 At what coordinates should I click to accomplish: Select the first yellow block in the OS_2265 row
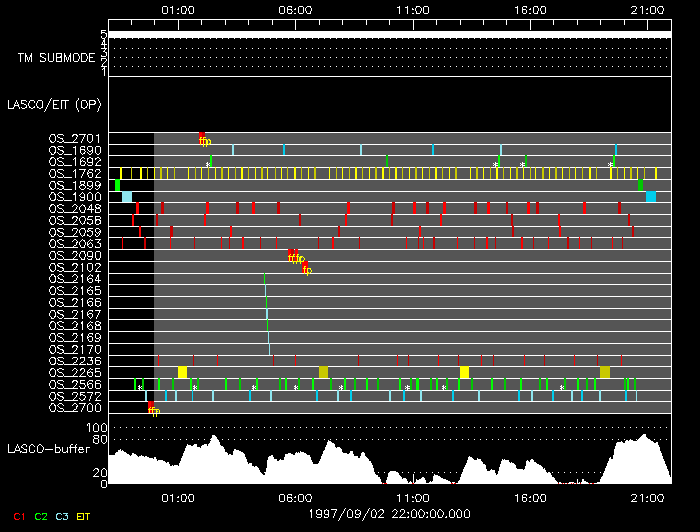[182, 372]
